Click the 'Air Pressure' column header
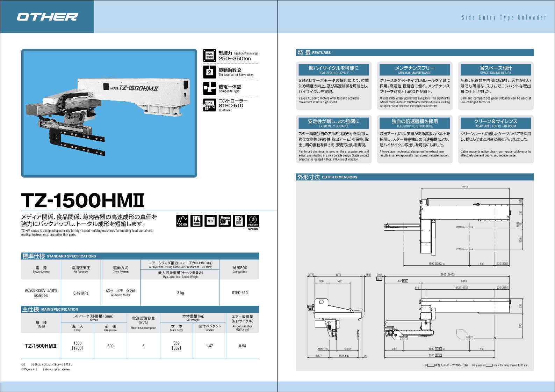This screenshot has width=555, height=392. (x=81, y=269)
